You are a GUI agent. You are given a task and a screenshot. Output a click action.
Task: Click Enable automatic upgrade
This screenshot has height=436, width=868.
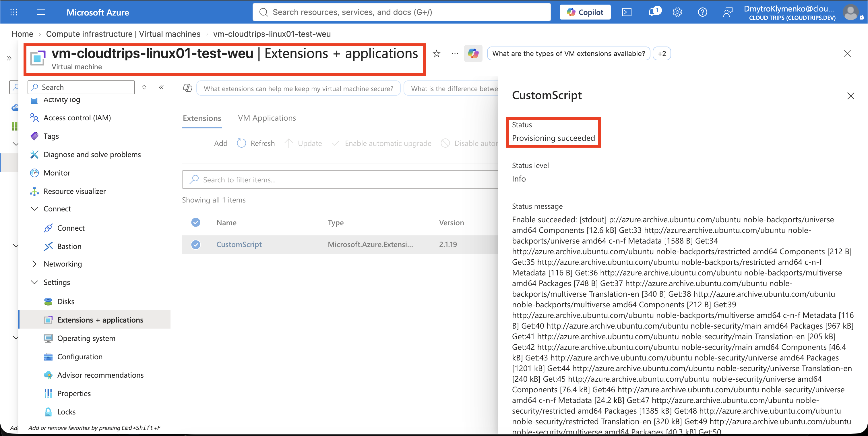point(381,143)
